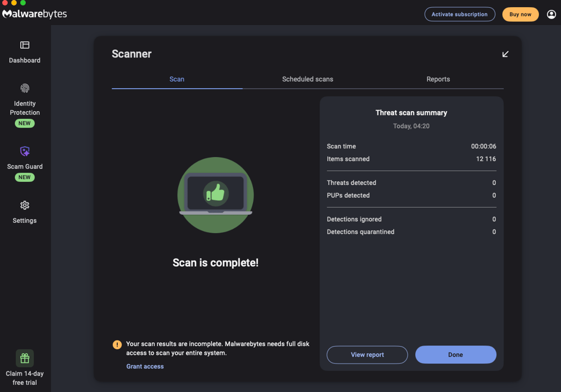Click the thumbs-up laptop illustration

point(216,195)
